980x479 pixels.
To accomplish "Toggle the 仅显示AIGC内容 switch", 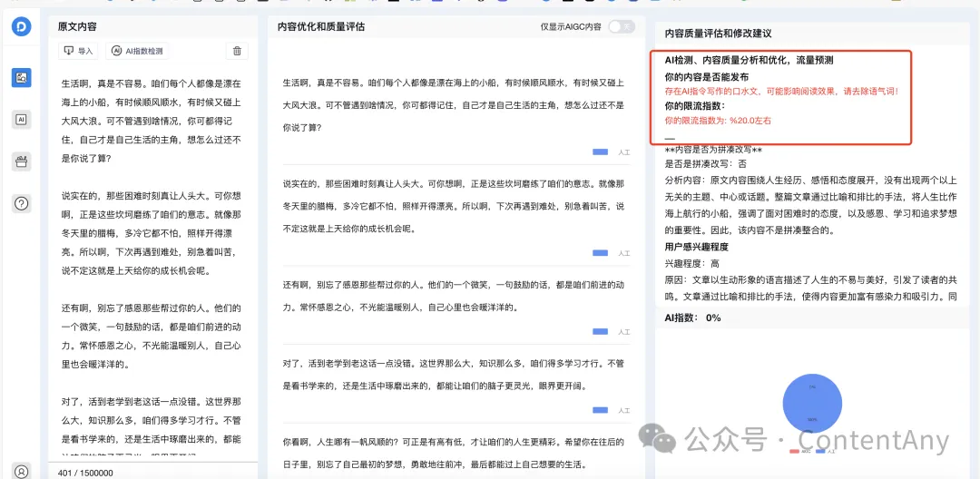I will tap(622, 27).
